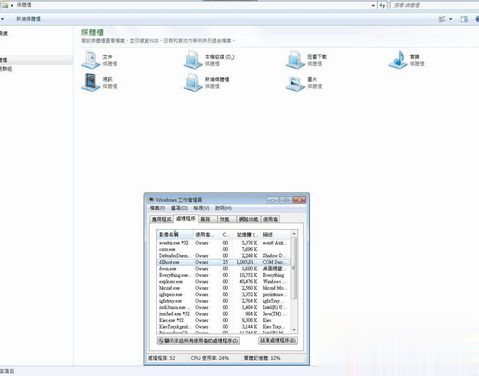
Task: Click the process list vertical scrollbar thumb
Action: coord(294,268)
